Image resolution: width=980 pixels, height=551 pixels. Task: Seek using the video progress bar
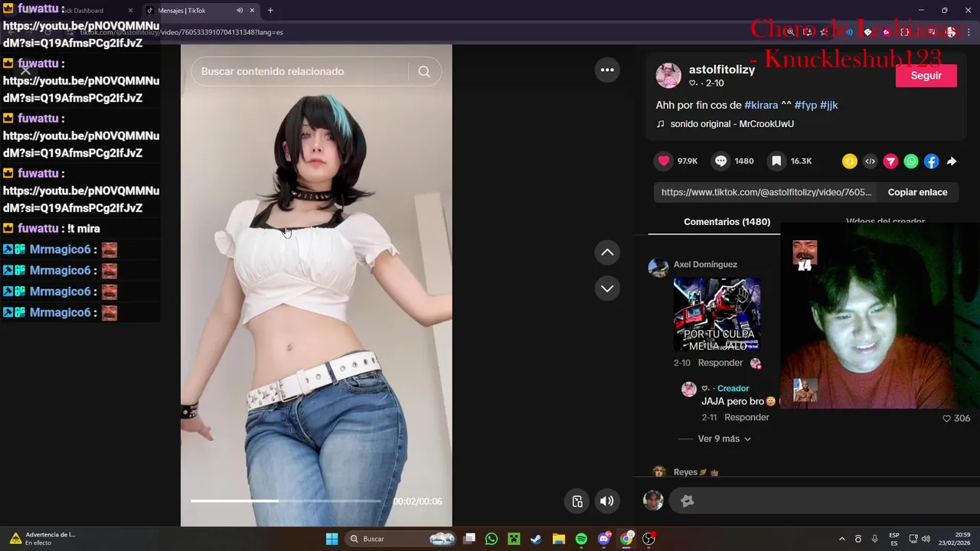coord(285,501)
